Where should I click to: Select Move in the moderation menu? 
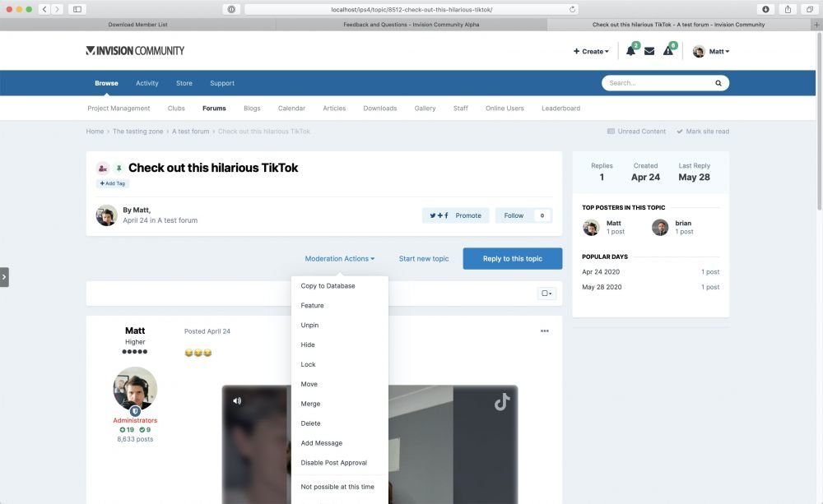click(340, 384)
